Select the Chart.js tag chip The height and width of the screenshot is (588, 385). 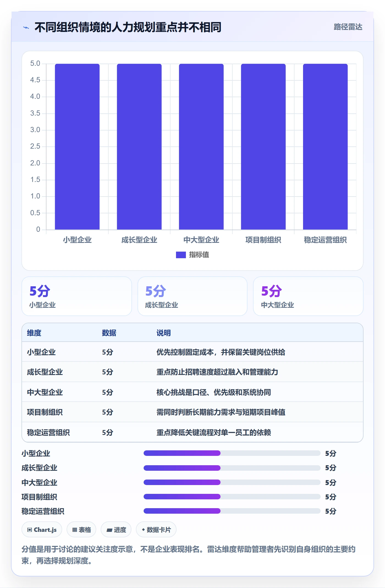42,530
